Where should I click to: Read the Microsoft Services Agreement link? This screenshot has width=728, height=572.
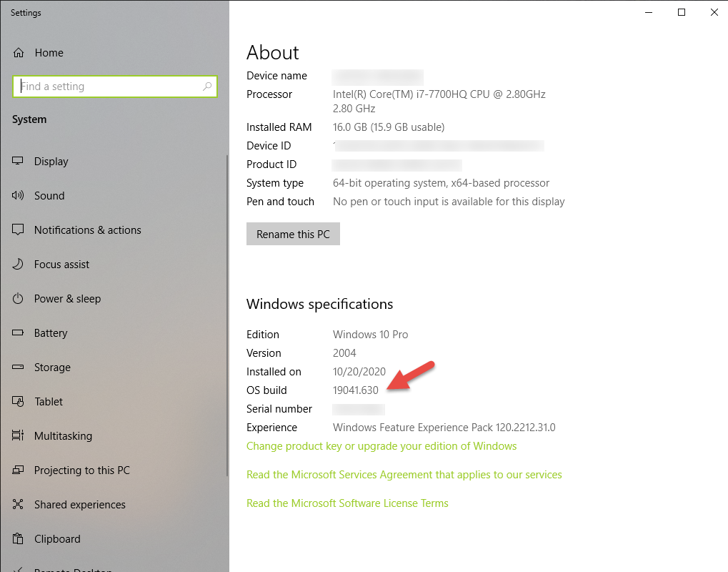pyautogui.click(x=404, y=475)
